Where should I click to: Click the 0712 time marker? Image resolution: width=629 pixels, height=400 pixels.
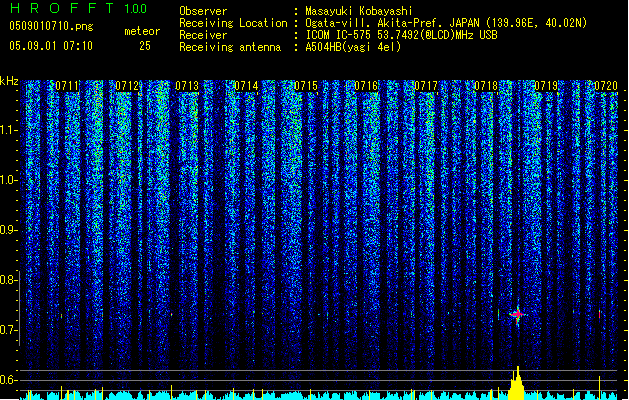point(127,86)
